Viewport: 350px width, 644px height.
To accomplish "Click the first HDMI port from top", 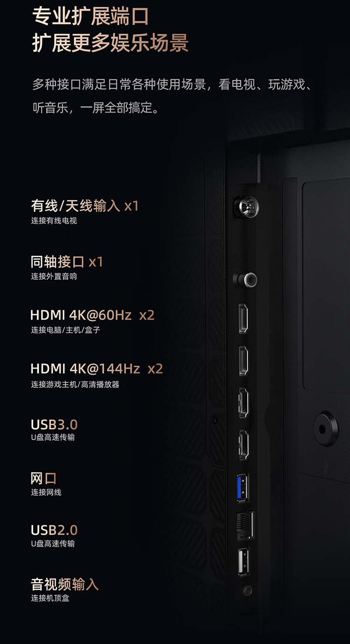I will 244,319.
